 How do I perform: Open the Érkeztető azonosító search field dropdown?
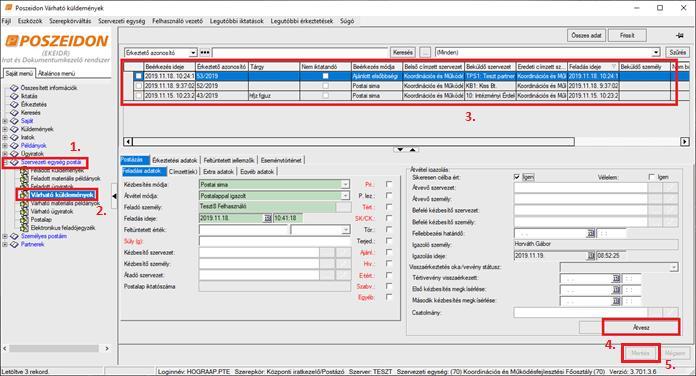(193, 52)
